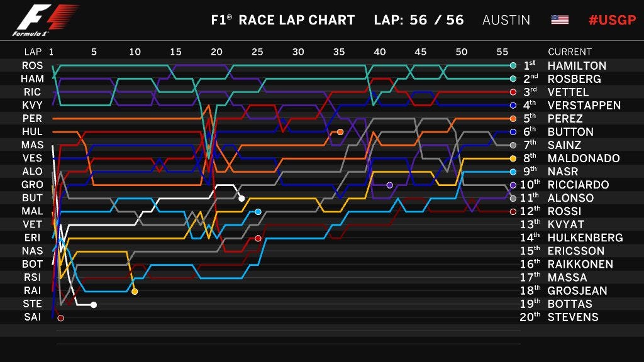The width and height of the screenshot is (644, 362).
Task: Select driver code RIC in grid list
Action: click(x=33, y=92)
